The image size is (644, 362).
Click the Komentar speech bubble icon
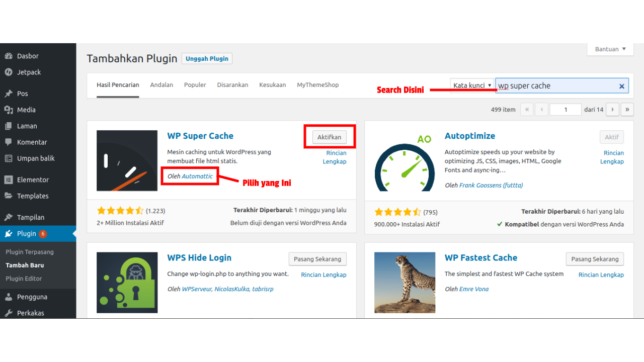[9, 142]
